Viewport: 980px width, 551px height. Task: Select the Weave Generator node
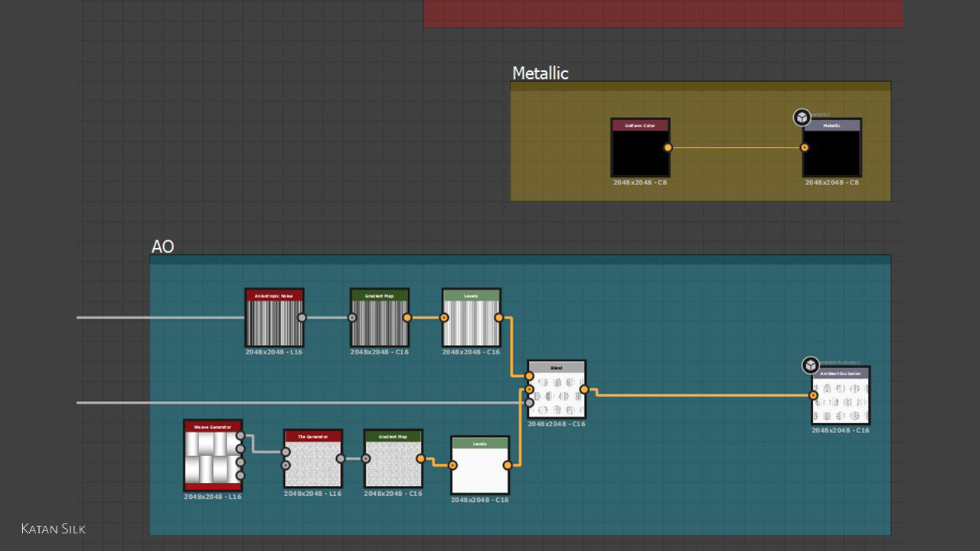pyautogui.click(x=213, y=455)
